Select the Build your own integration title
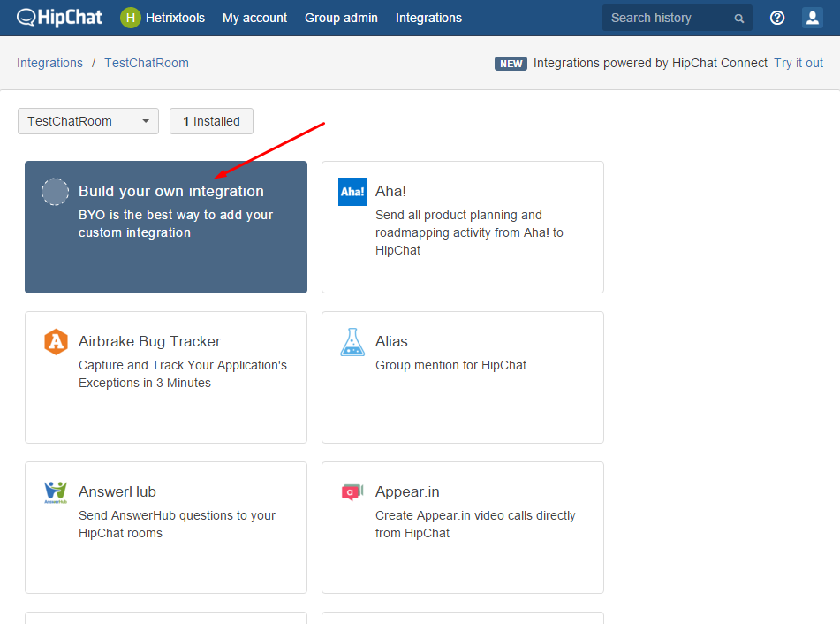The image size is (840, 624). 170,191
